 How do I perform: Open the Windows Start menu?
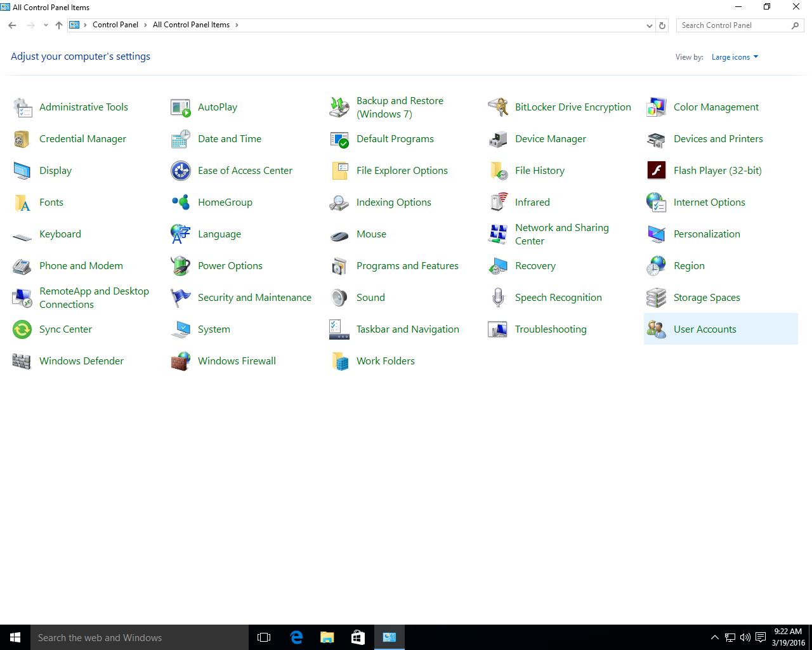click(x=15, y=637)
